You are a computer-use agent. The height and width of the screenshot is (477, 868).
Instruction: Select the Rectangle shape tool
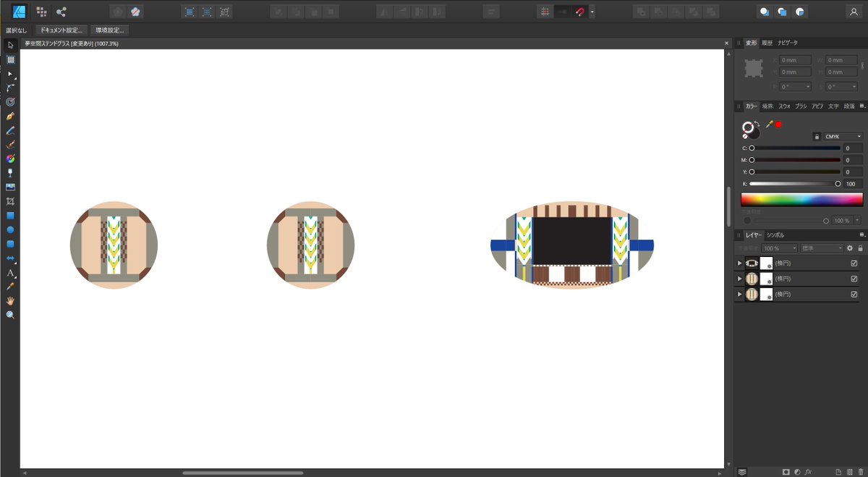[10, 216]
